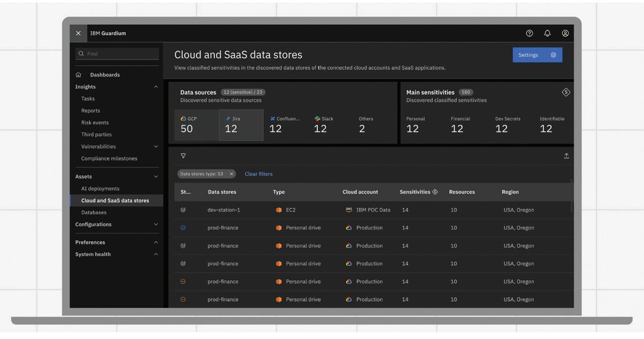Screen dimensions: 644x339
Task: Click the '12 (sensitive) / 23' badge
Action: coord(243,93)
